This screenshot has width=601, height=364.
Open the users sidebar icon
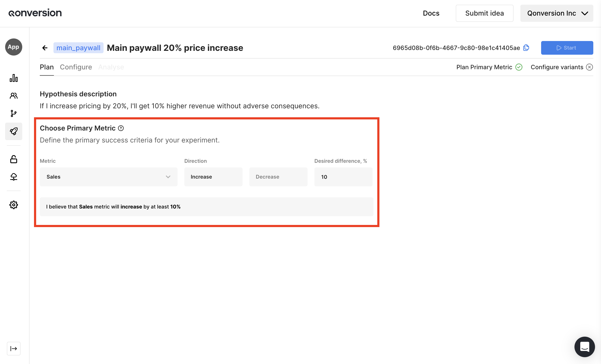pyautogui.click(x=14, y=96)
